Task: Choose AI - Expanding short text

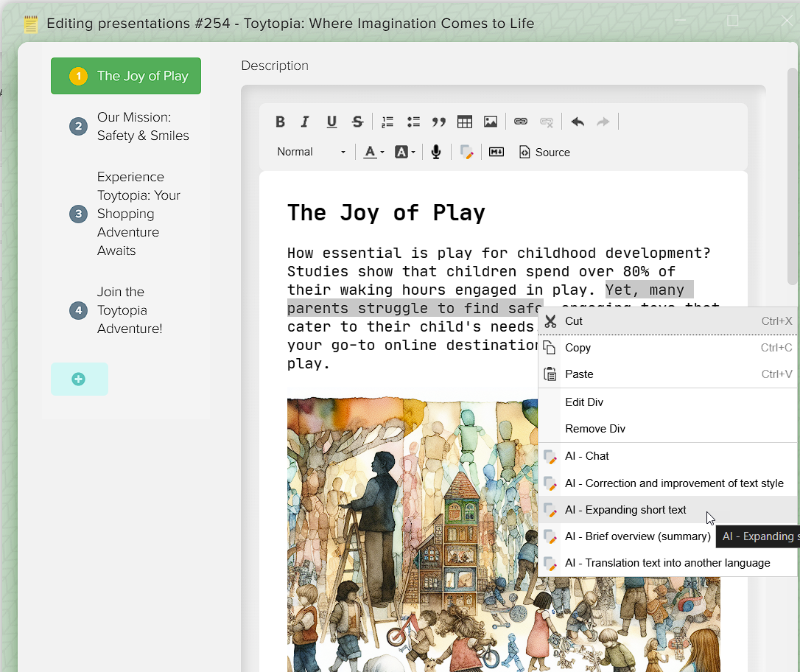Action: 668,510
